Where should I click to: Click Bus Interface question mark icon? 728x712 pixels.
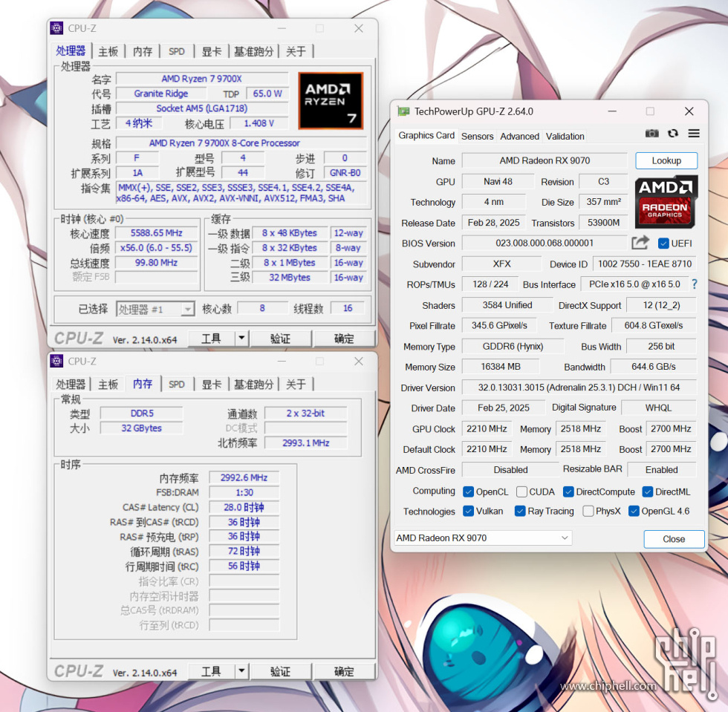pyautogui.click(x=695, y=284)
